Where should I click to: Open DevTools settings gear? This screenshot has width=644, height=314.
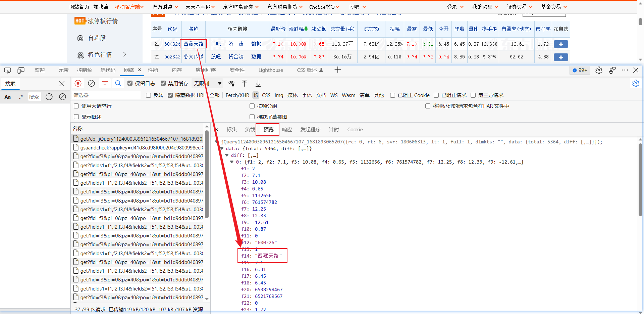(599, 70)
